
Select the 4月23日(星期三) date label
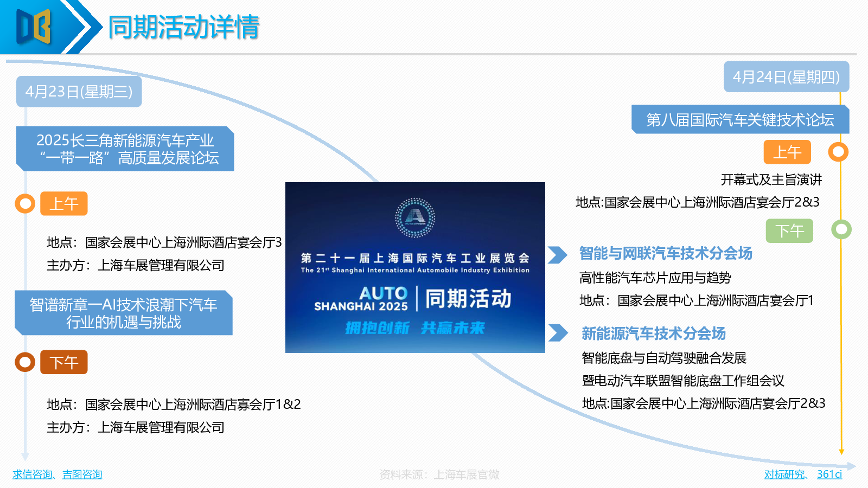pos(79,92)
